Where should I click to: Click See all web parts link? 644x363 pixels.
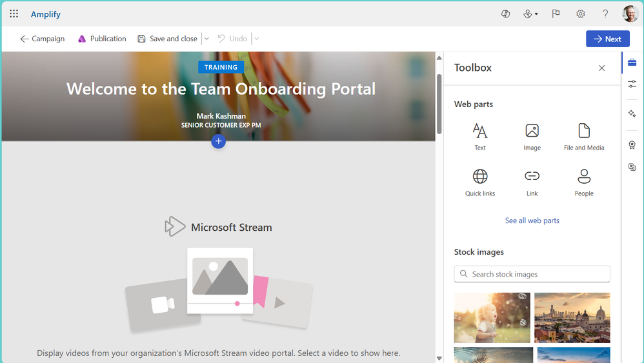532,221
